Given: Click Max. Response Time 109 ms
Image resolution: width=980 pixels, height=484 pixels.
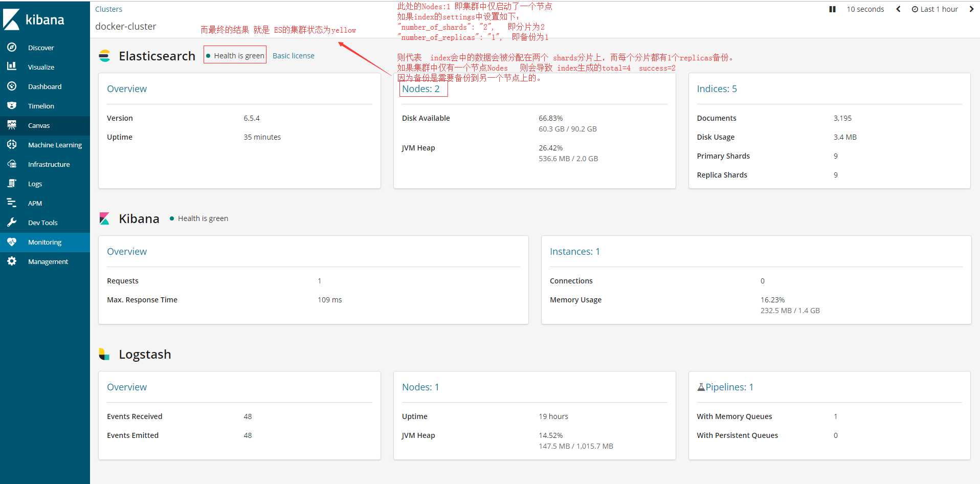Looking at the screenshot, I should point(329,300).
